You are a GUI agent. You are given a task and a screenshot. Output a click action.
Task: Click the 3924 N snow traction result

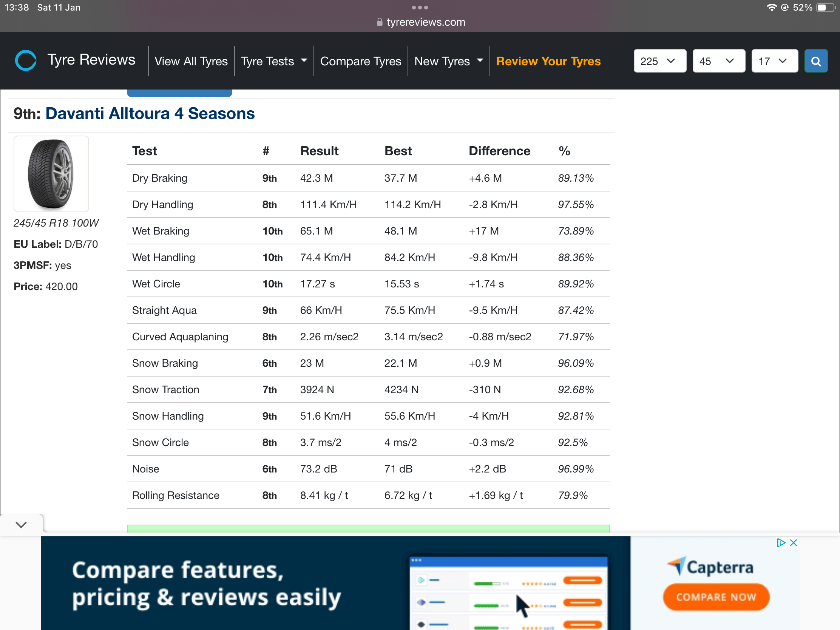pos(317,390)
